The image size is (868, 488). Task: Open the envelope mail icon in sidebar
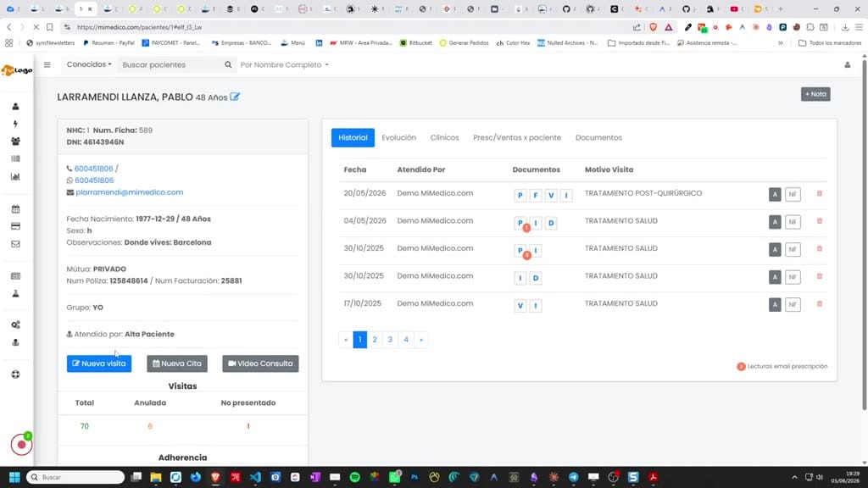point(15,244)
